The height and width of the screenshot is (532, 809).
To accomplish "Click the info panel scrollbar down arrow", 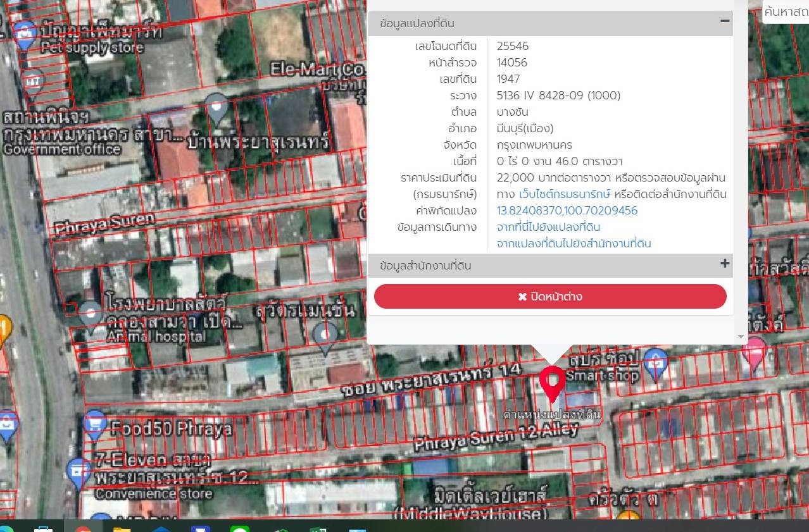I will 741,337.
